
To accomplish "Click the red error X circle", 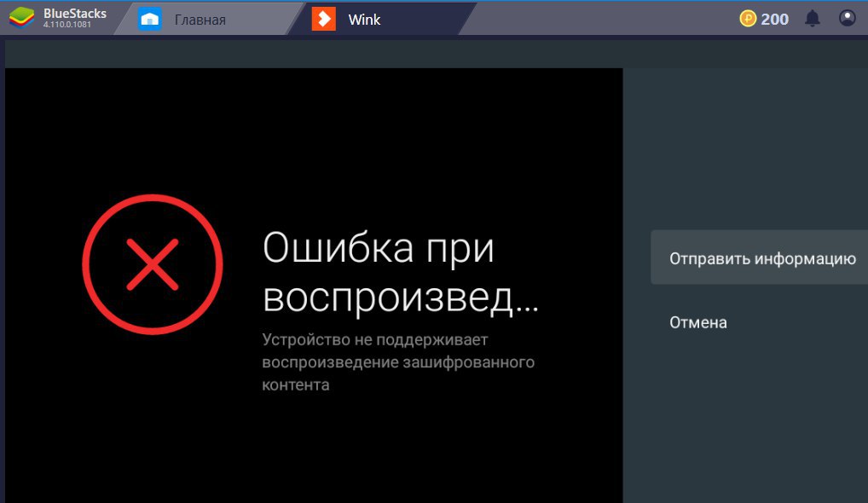I will pos(153,264).
